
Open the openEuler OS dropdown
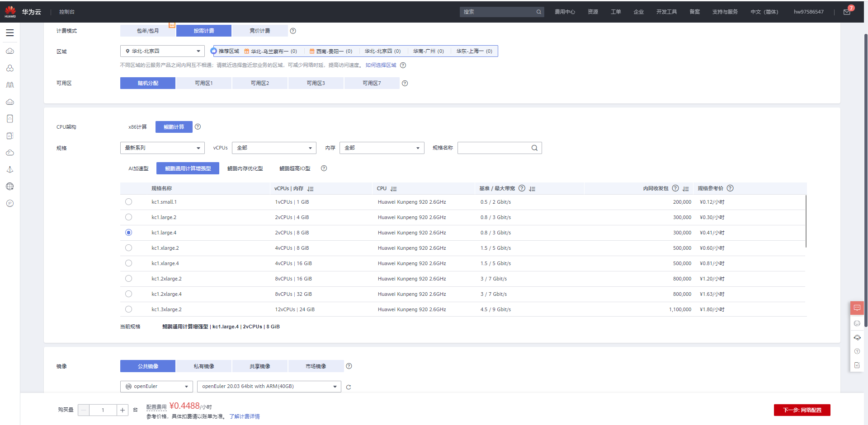pos(156,387)
